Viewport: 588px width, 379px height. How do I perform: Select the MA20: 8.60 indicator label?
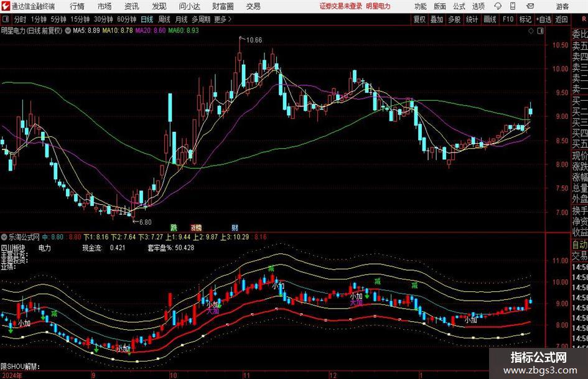point(151,30)
